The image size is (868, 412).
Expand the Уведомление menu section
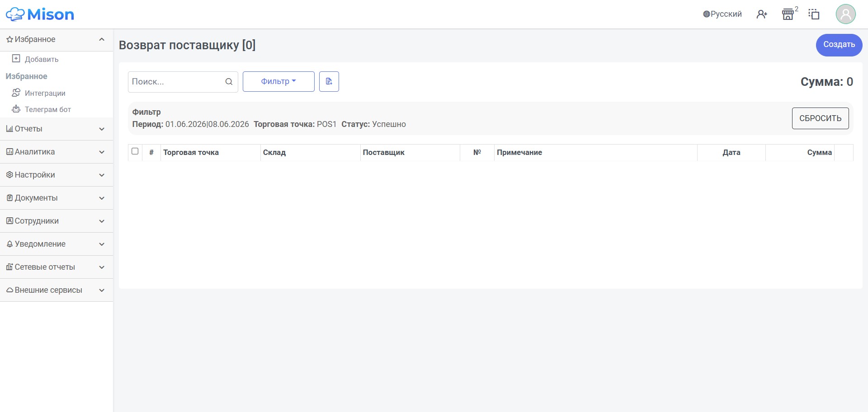coord(57,244)
